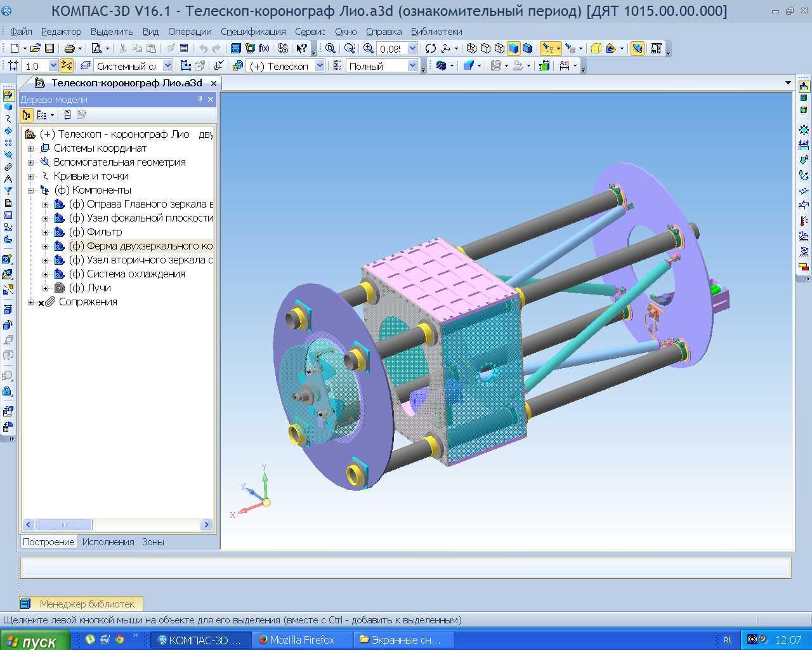Toggle the model tree structure view button
Screen dimensions: 812x650
(26, 115)
